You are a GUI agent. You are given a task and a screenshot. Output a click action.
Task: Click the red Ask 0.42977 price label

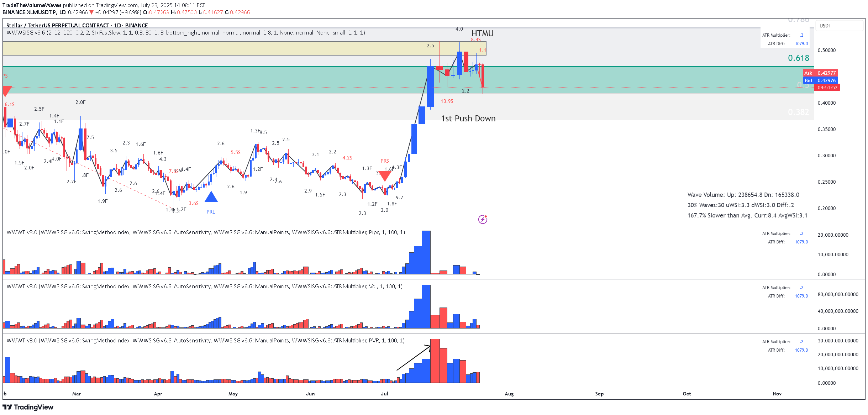click(820, 73)
